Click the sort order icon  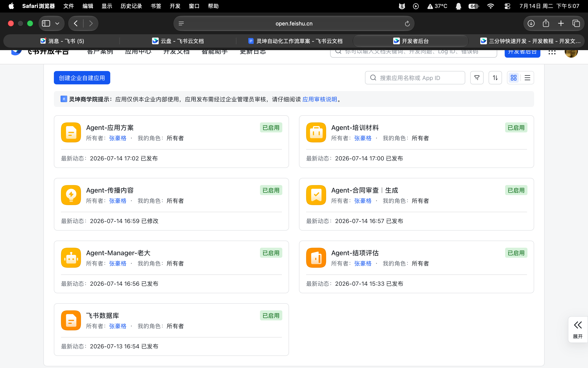(x=495, y=78)
